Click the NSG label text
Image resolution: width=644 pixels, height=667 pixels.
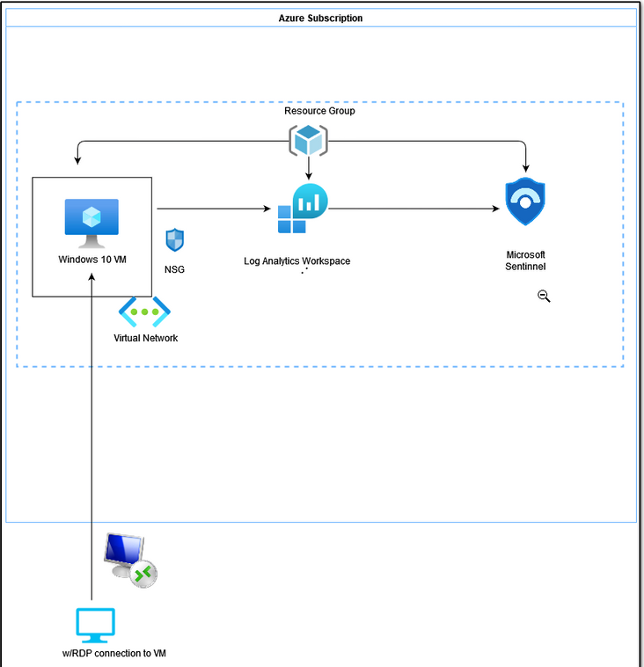tap(174, 269)
